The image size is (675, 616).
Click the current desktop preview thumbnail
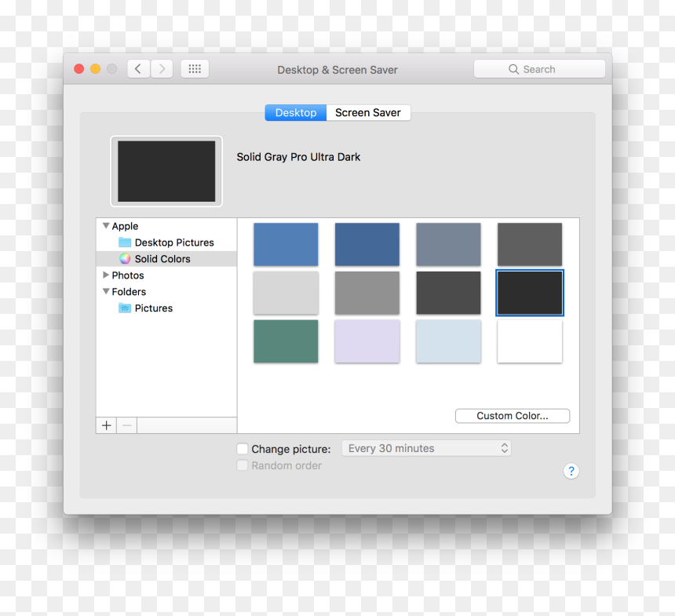click(166, 171)
